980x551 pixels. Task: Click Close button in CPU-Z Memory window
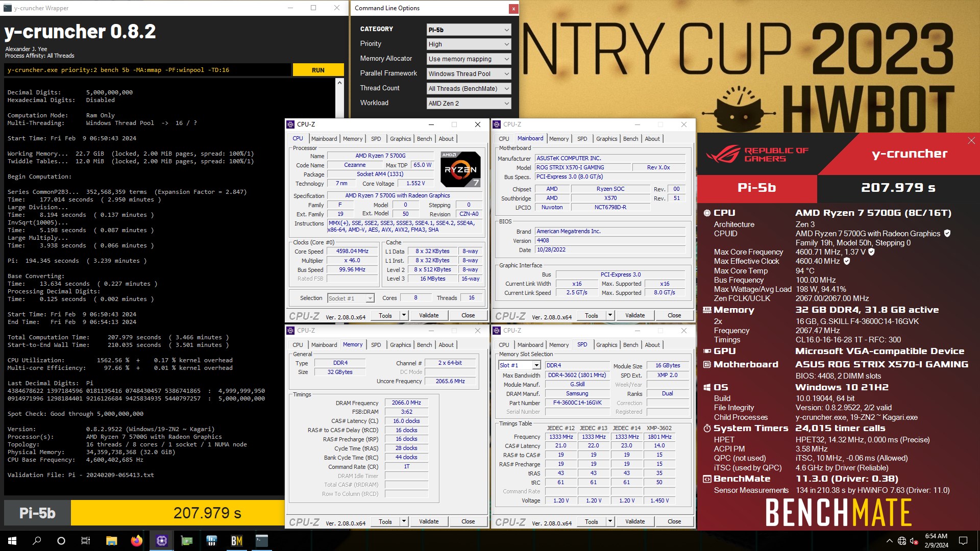click(468, 521)
